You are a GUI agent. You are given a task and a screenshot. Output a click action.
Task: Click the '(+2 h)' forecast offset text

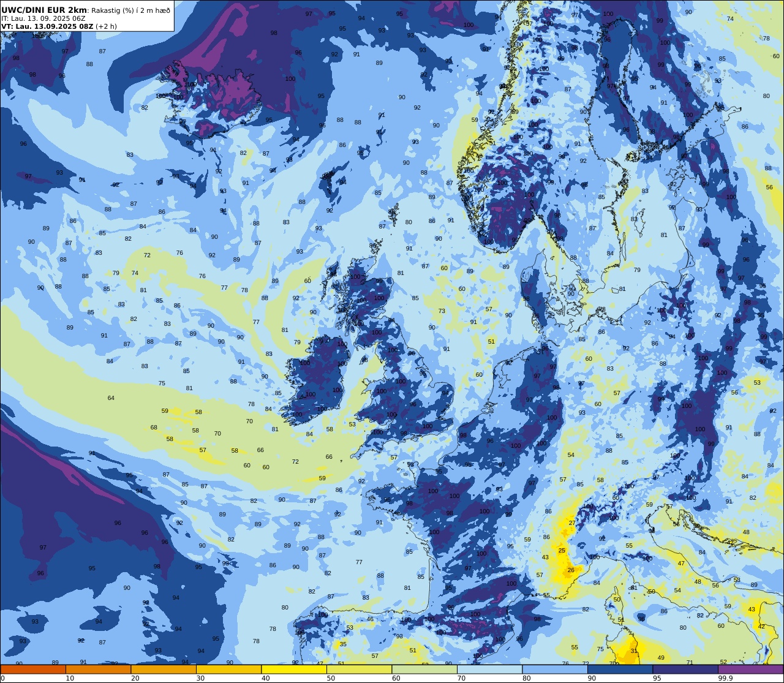click(106, 26)
